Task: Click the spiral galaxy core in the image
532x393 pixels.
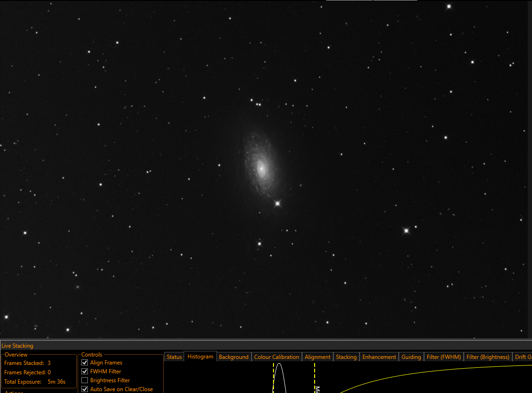Action: [x=261, y=168]
